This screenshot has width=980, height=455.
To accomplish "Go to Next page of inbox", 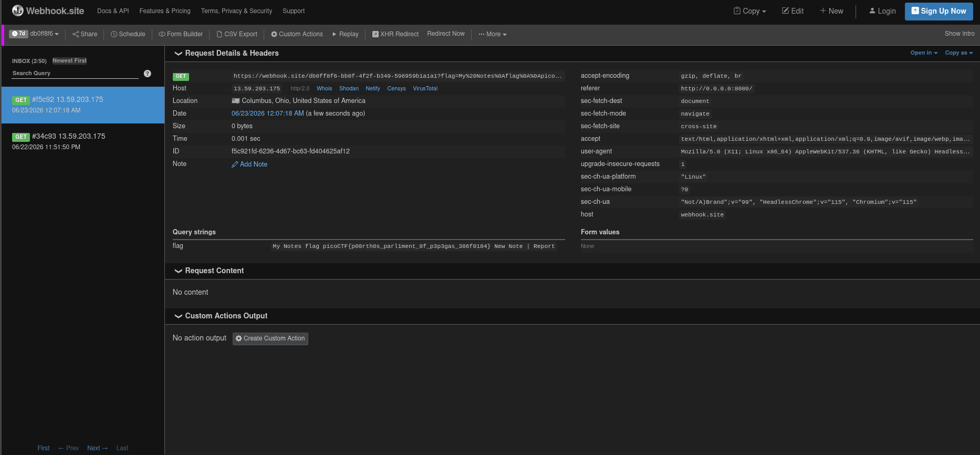I will click(97, 448).
